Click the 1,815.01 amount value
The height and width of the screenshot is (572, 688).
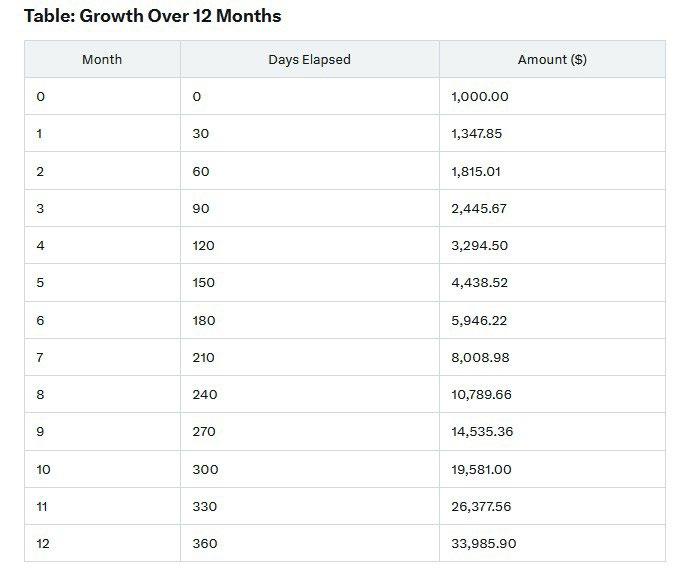476,171
